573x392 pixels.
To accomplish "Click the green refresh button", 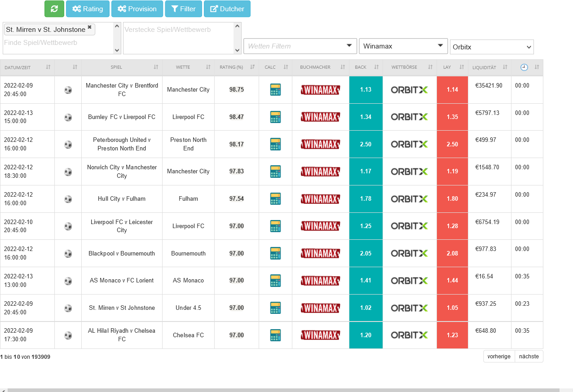I will [x=54, y=9].
